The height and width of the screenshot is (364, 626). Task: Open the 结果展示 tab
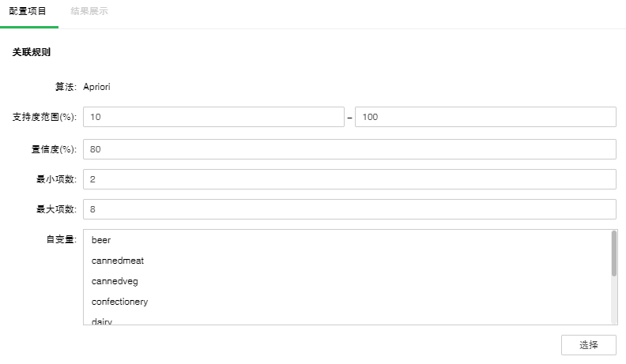click(89, 12)
